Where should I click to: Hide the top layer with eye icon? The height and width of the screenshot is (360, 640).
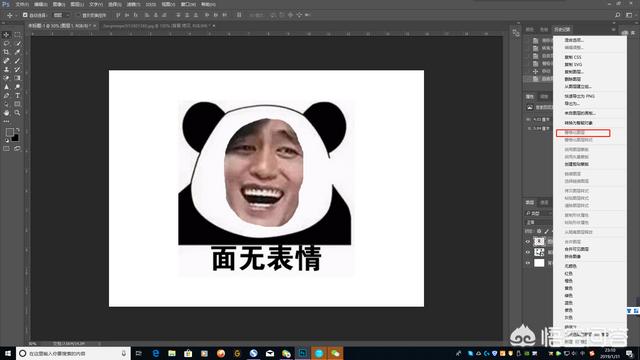(x=528, y=242)
